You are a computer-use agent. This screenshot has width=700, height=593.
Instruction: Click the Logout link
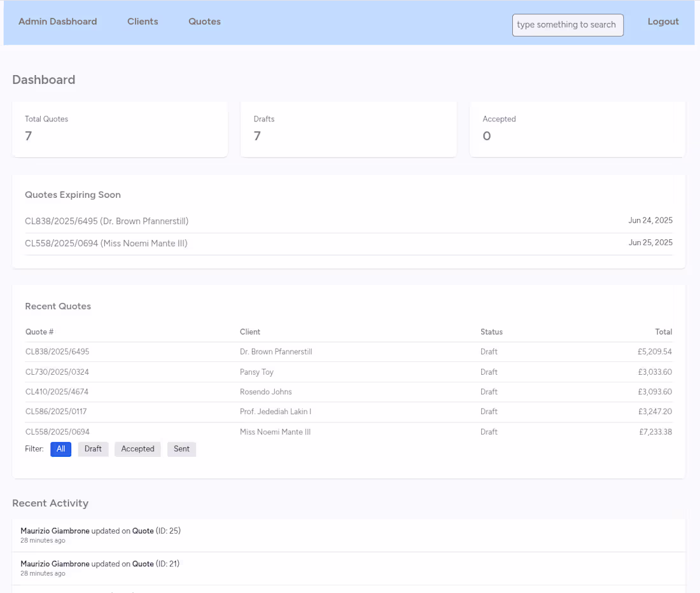click(663, 21)
